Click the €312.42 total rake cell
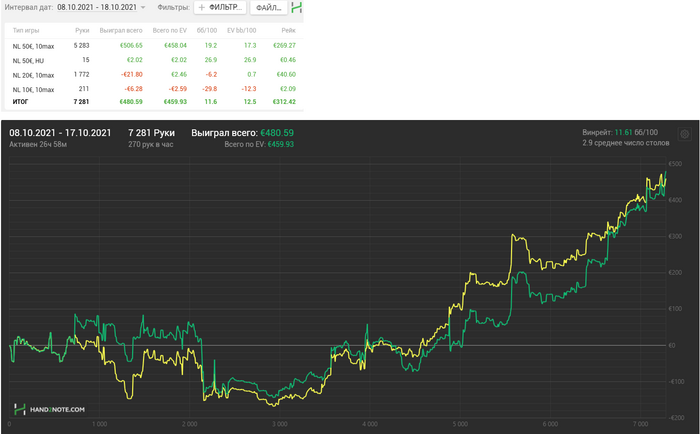Screen dimensions: 700x434 [284, 102]
